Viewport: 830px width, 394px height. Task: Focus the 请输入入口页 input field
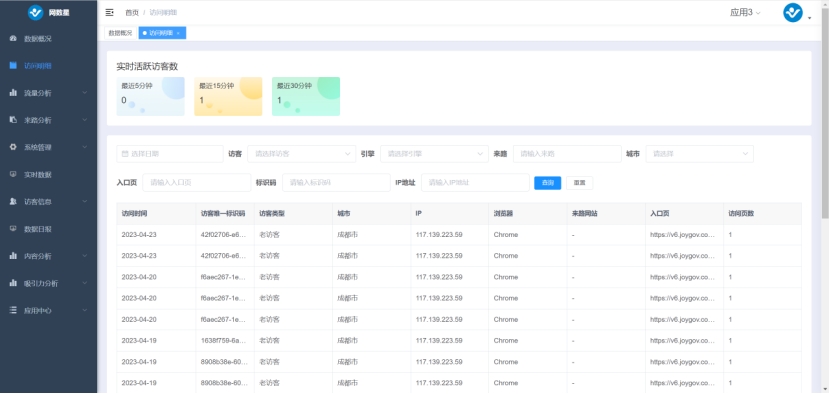tap(196, 182)
